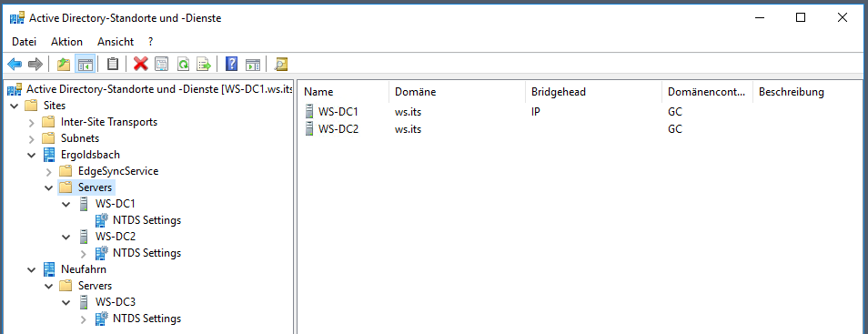868x334 pixels.
Task: Sort by the Domäne column header
Action: 456,92
